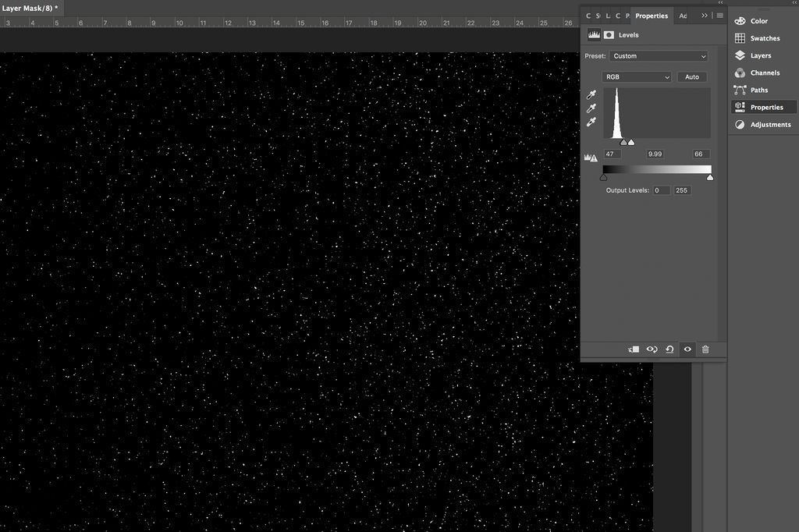Image resolution: width=799 pixels, height=532 pixels.
Task: Click the Delete adjustment layer trash icon
Action: tap(705, 349)
